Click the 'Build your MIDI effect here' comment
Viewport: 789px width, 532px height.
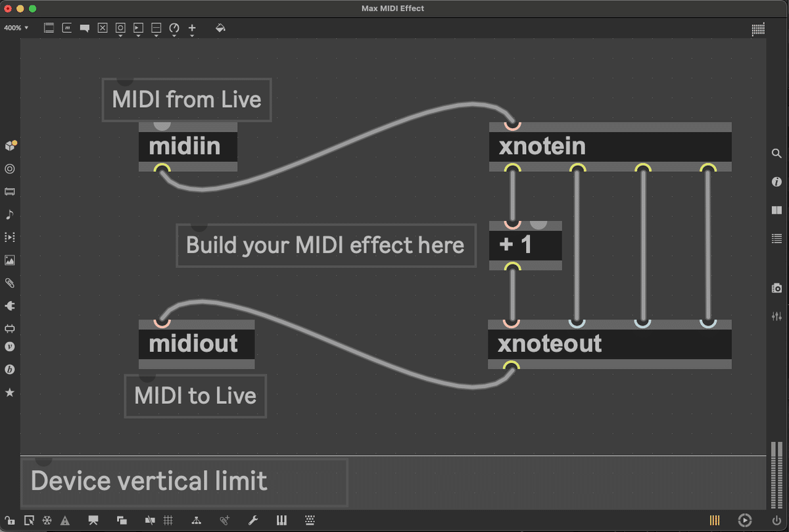click(x=325, y=245)
